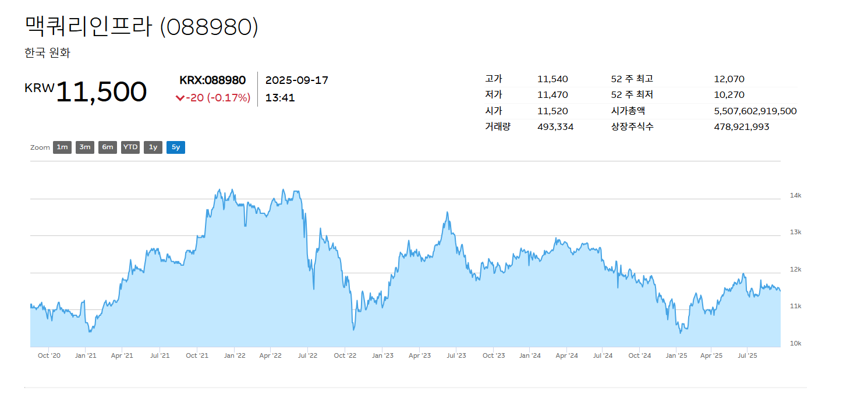868x398 pixels.
Task: Click the Zoom label
Action: pos(40,147)
